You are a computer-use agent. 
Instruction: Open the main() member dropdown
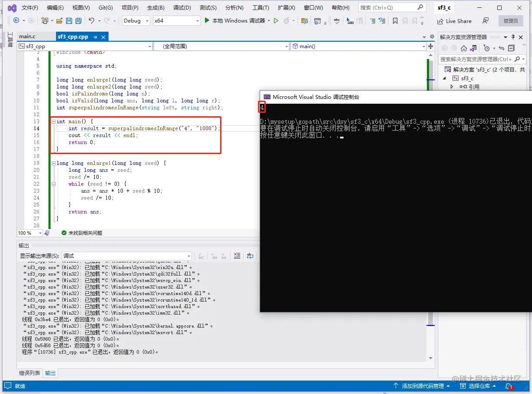[358, 46]
